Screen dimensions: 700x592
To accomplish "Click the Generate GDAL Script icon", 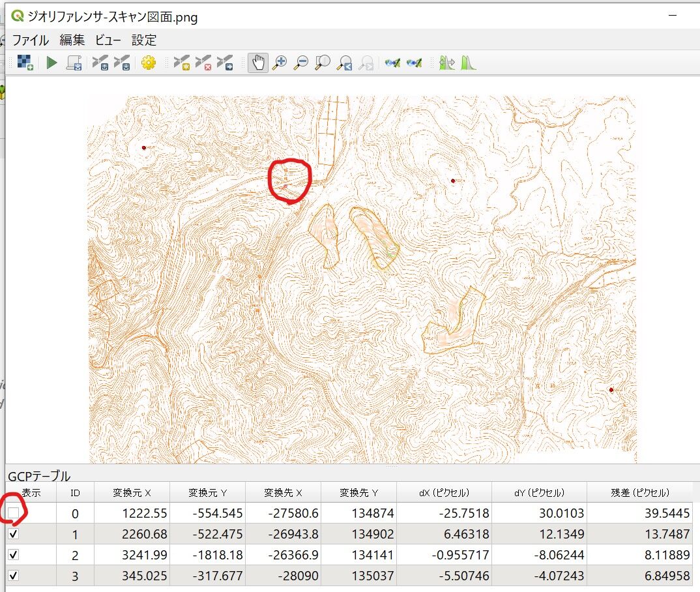I will tap(74, 63).
